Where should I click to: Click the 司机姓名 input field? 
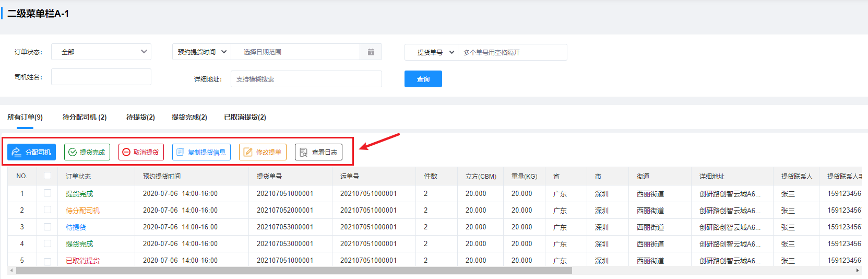tap(101, 77)
